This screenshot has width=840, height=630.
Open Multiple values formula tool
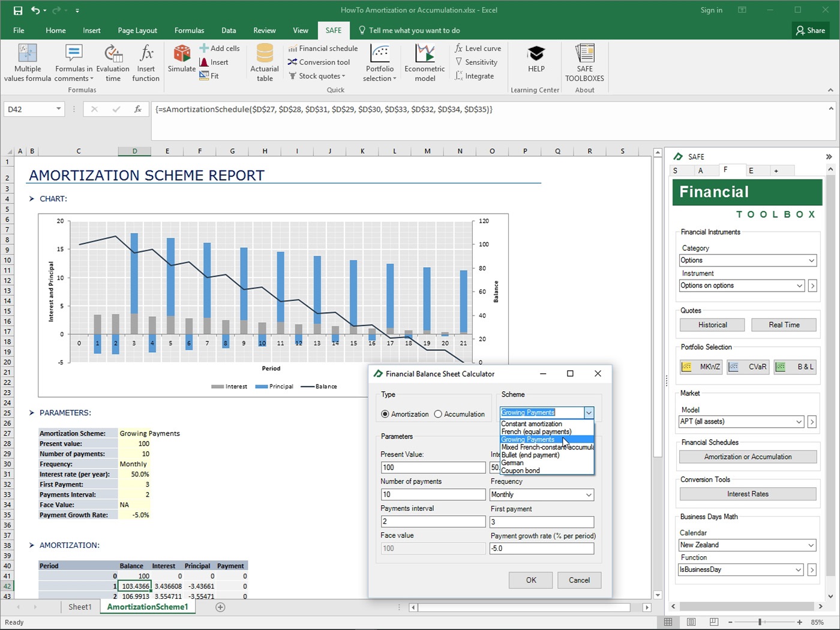point(28,63)
